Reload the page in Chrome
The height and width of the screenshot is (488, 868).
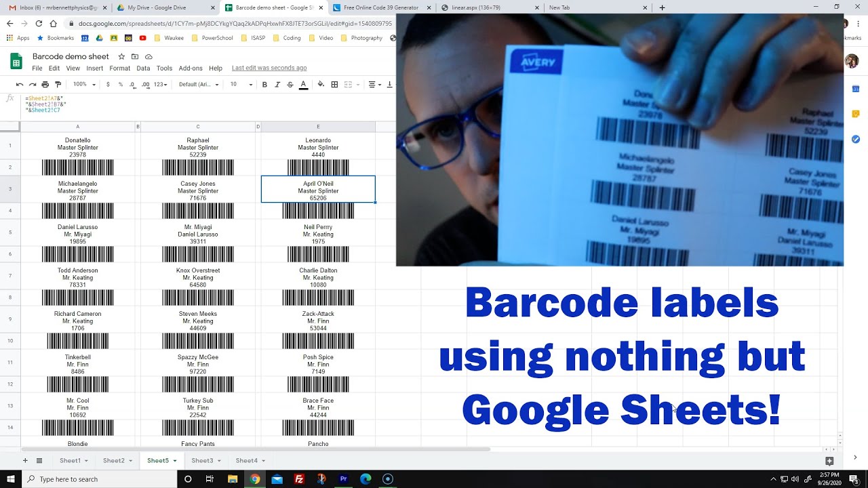click(39, 23)
